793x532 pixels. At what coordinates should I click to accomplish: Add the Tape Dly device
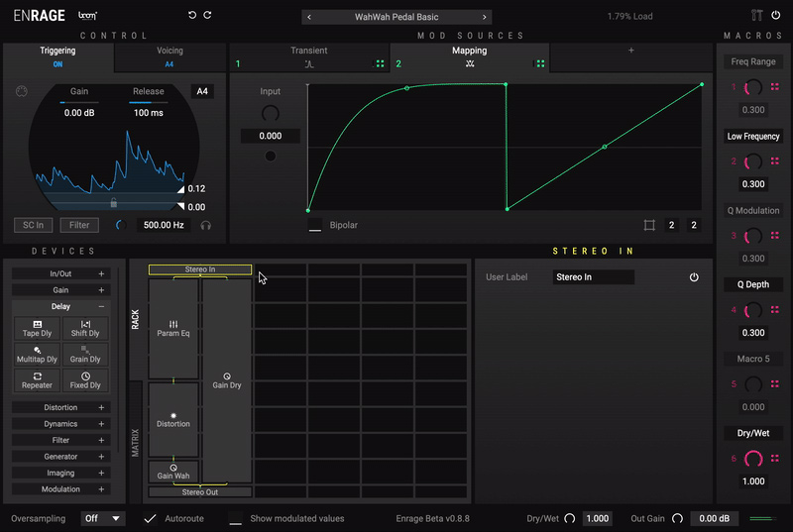(x=36, y=328)
